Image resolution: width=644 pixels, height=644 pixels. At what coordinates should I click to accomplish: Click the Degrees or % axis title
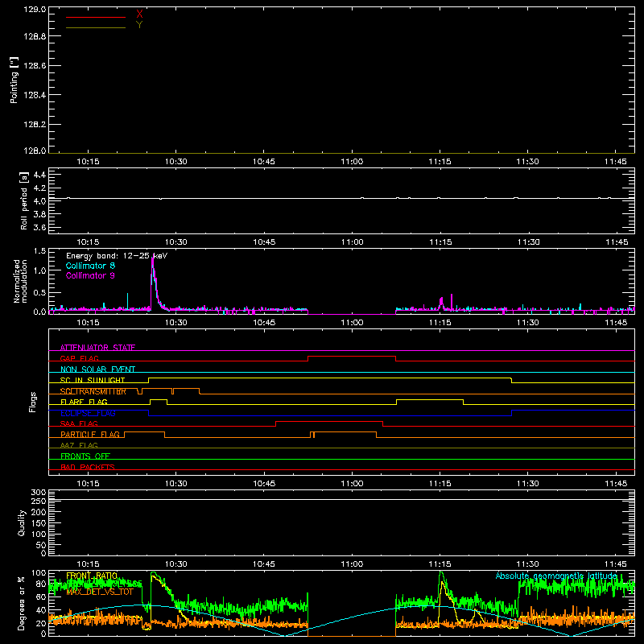coord(22,603)
